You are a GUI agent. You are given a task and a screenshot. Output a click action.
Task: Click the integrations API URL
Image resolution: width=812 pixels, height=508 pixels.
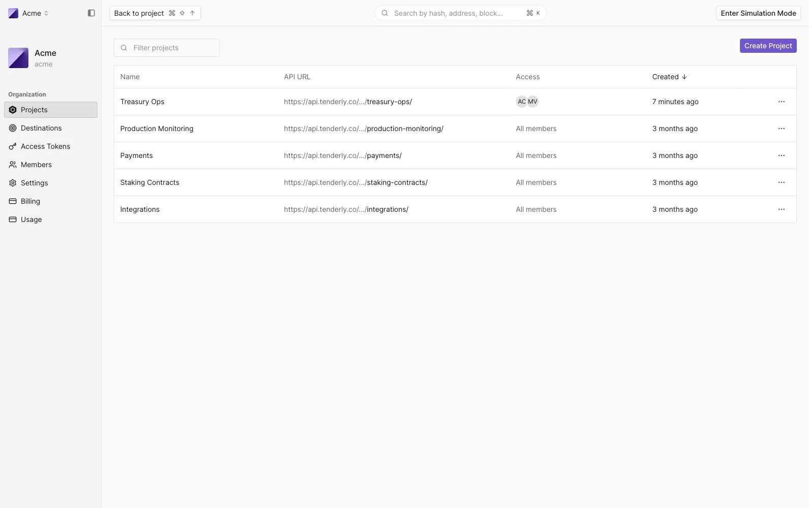[346, 209]
